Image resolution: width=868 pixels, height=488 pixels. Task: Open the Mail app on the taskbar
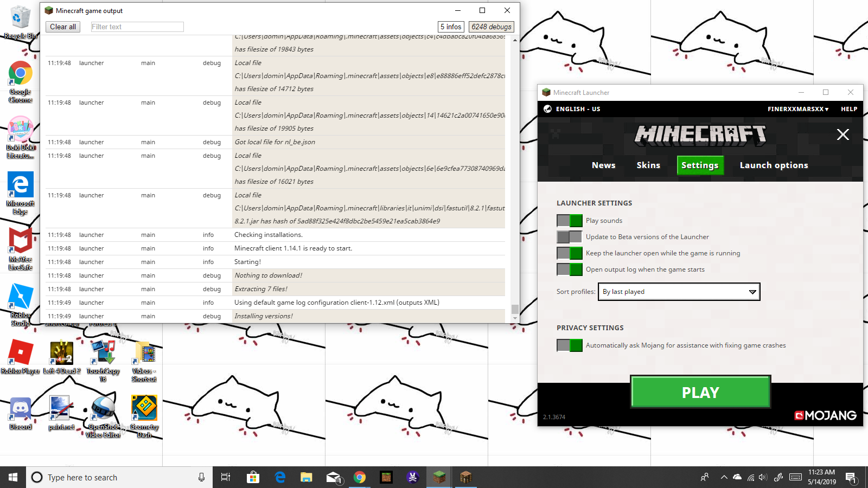tap(333, 477)
